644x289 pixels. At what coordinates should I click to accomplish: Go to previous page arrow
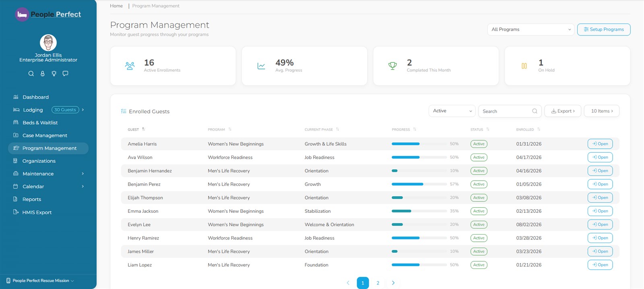348,283
